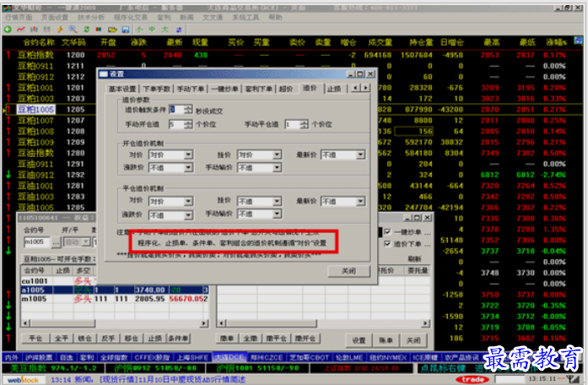Select the 大连DCE exchange tab
Viewport: 588px width, 385px height.
click(229, 357)
